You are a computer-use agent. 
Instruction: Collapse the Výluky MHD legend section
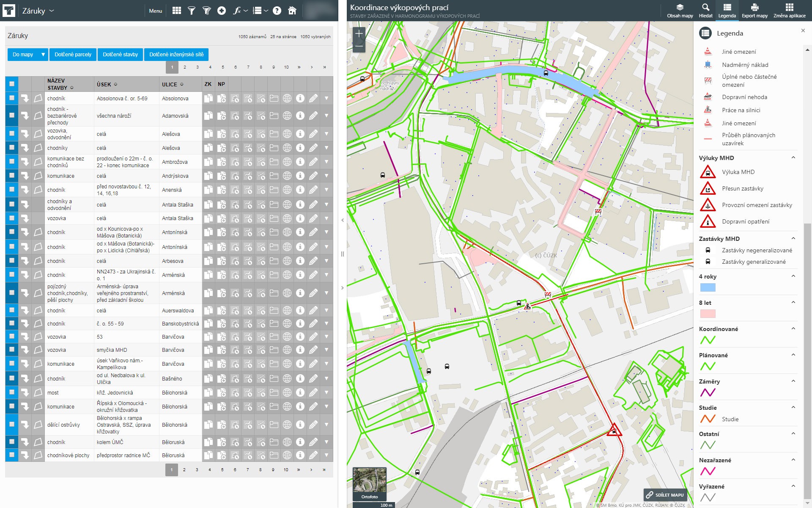click(793, 157)
